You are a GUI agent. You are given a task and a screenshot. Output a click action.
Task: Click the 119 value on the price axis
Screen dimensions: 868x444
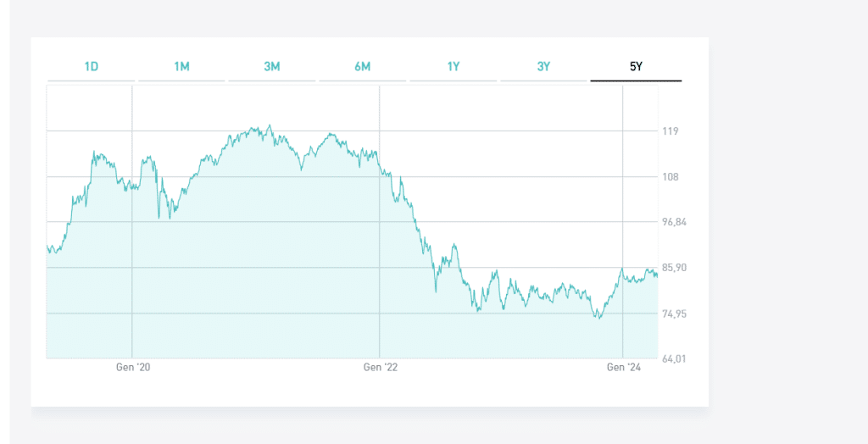[x=670, y=131]
